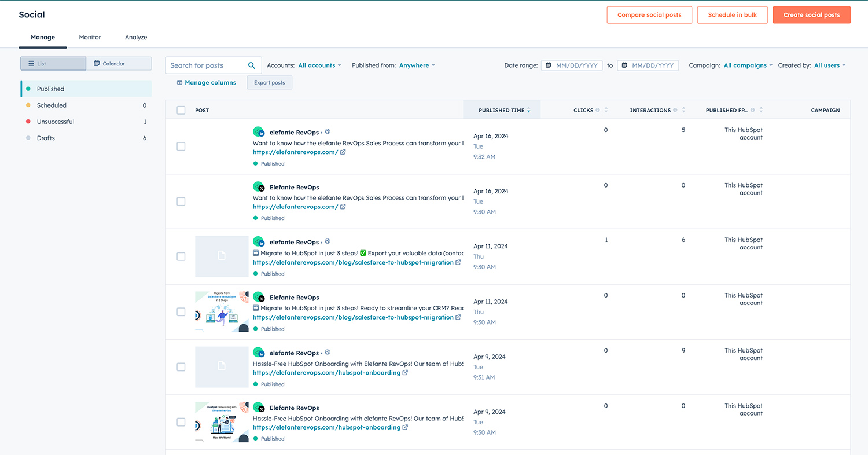
Task: Switch to Calendar view
Action: (119, 64)
